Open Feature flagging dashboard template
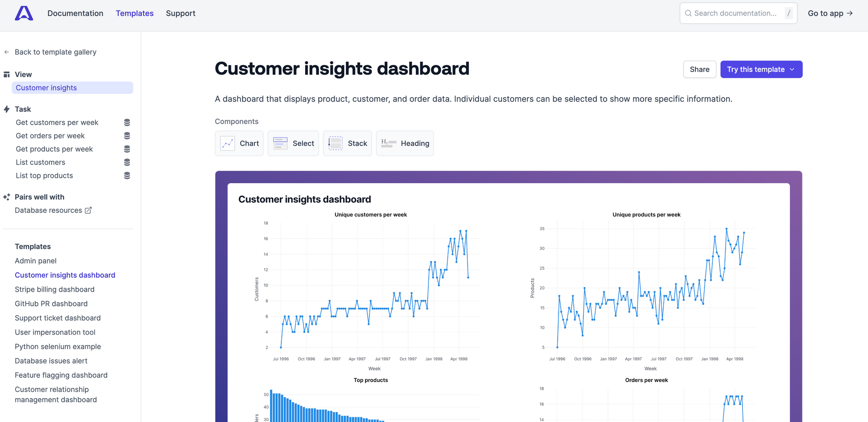This screenshot has width=868, height=422. [61, 376]
